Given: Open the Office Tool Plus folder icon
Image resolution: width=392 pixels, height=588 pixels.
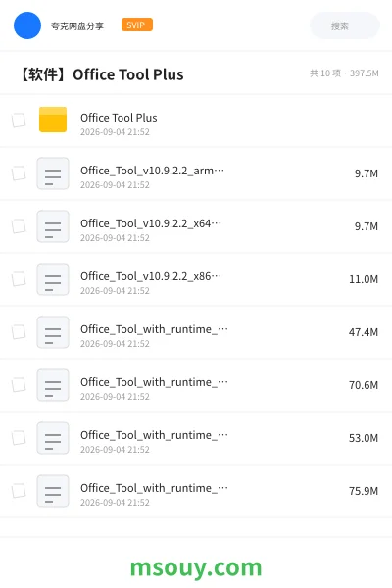Looking at the screenshot, I should point(53,120).
